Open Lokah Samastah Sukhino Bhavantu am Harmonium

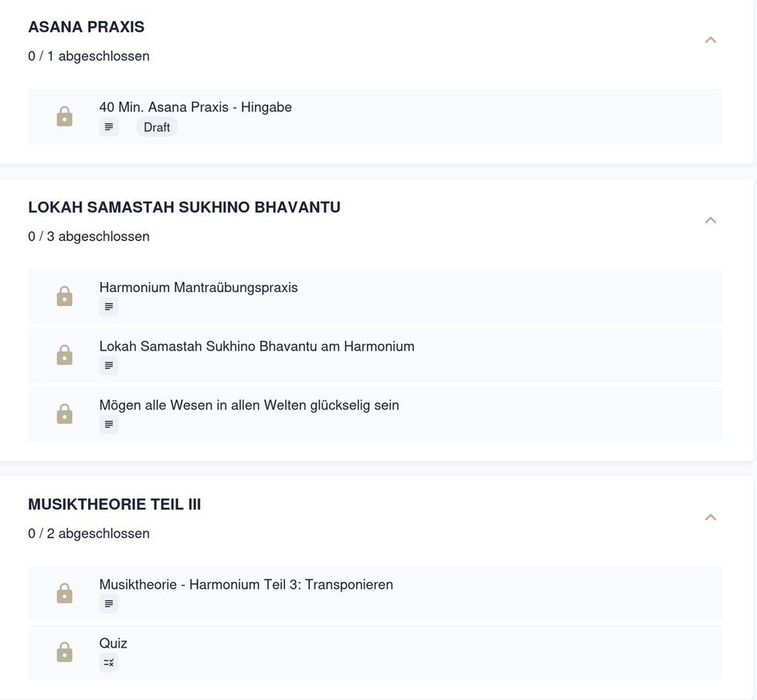click(256, 346)
